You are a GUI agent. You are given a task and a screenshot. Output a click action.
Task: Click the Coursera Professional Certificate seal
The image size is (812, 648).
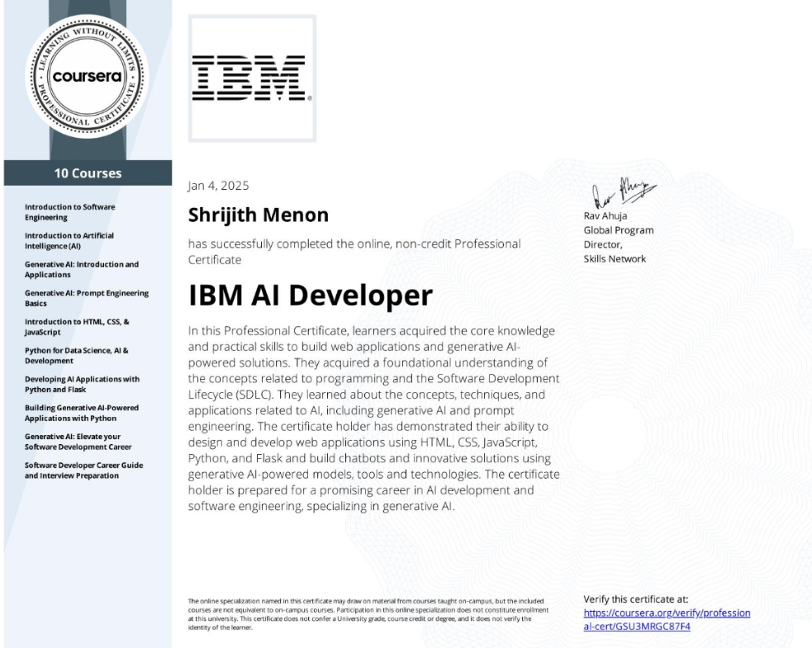tap(87, 77)
